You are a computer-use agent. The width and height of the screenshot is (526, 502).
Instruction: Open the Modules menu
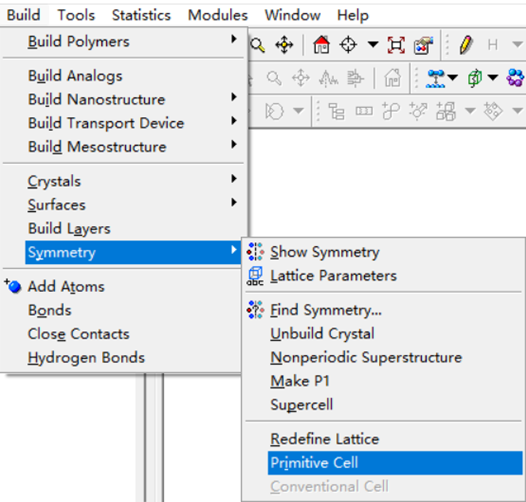click(218, 15)
